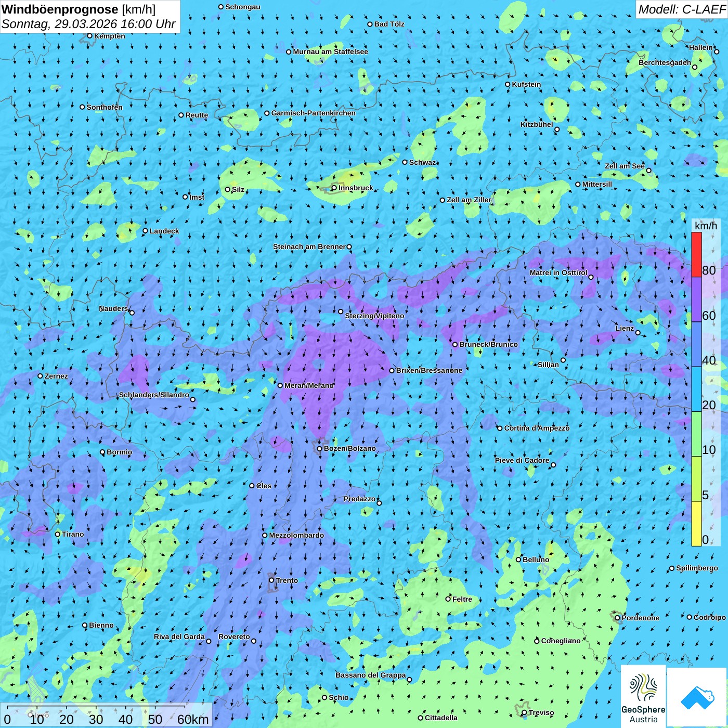Click the Schwaz location dot
Viewport: 728px width, 728px height.
[x=405, y=162]
